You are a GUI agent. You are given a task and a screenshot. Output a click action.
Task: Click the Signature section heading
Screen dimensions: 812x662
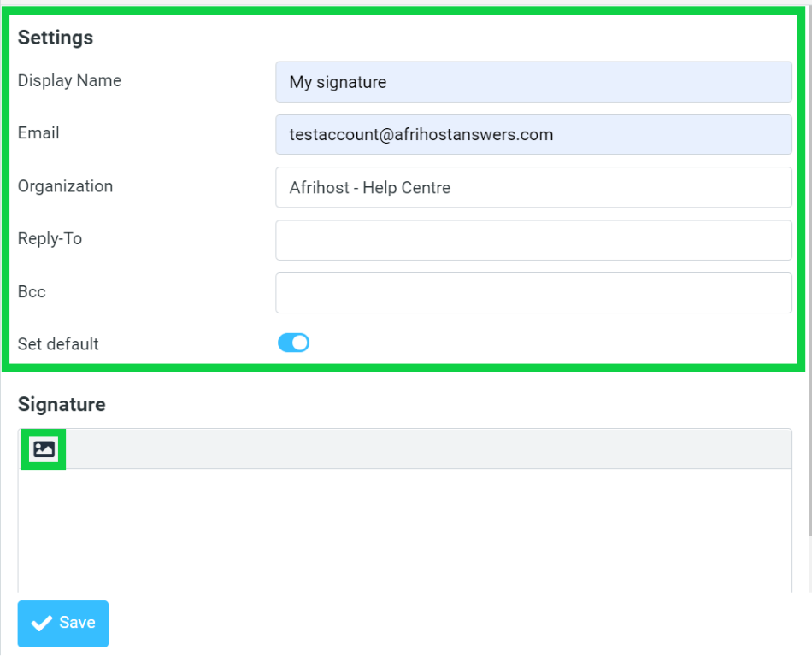click(62, 405)
